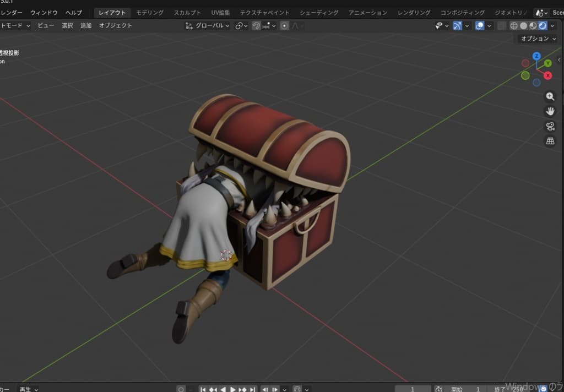Toggle viewport gizmo visibility button

point(457,26)
